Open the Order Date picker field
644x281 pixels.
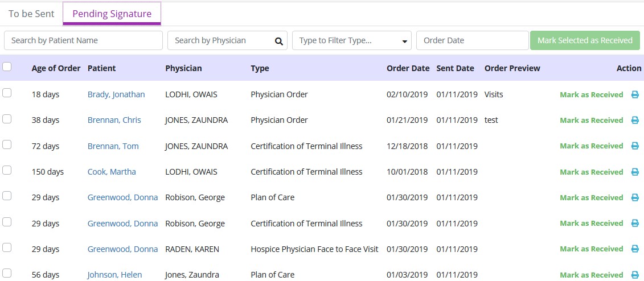(x=472, y=40)
